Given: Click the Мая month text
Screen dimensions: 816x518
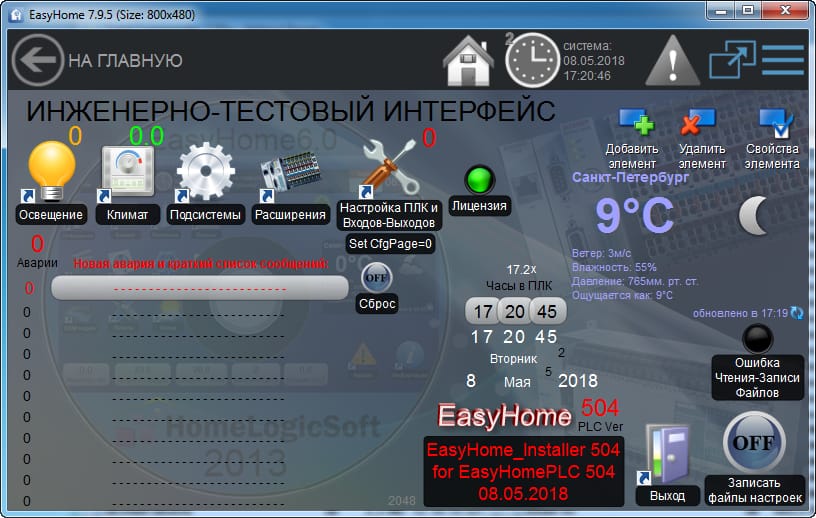Looking at the screenshot, I should tap(517, 382).
